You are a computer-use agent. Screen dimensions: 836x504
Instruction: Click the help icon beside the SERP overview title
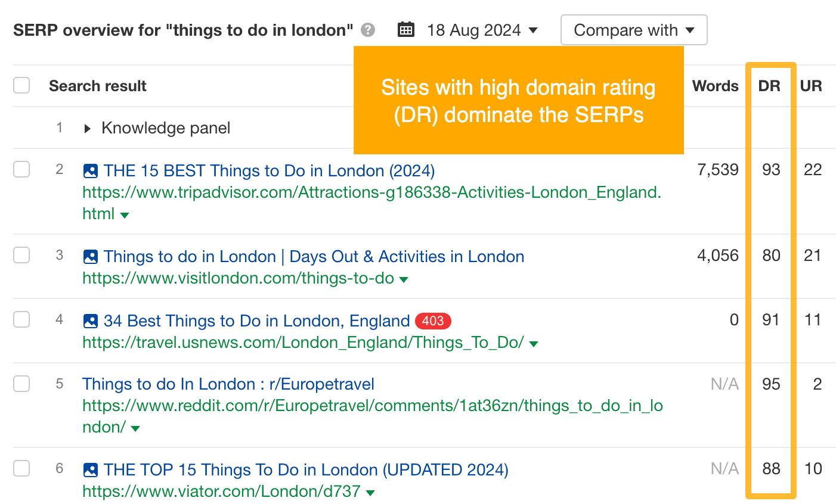click(368, 30)
